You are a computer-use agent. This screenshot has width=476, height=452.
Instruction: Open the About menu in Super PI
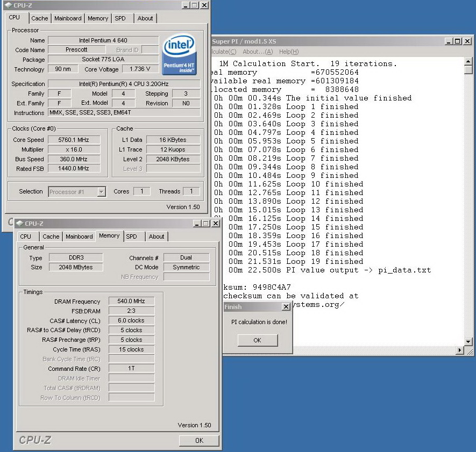[258, 52]
